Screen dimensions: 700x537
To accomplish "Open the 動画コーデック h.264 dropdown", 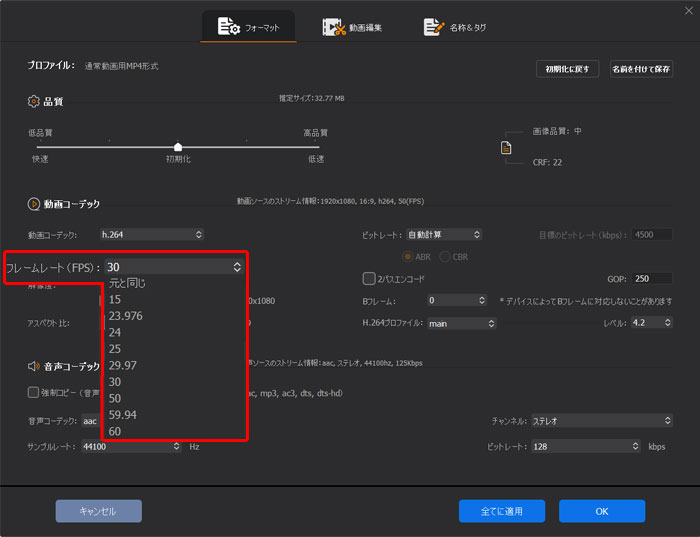I will (x=152, y=234).
